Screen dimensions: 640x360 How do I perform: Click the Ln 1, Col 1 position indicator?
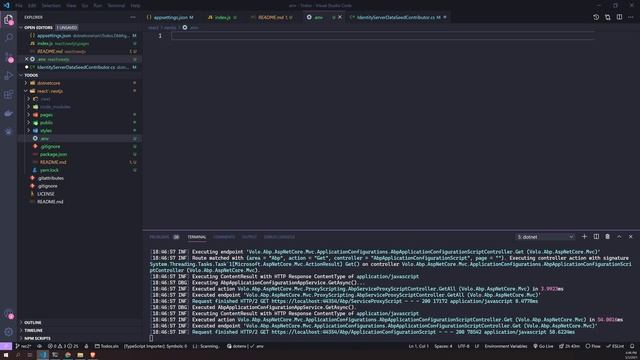tap(418, 346)
